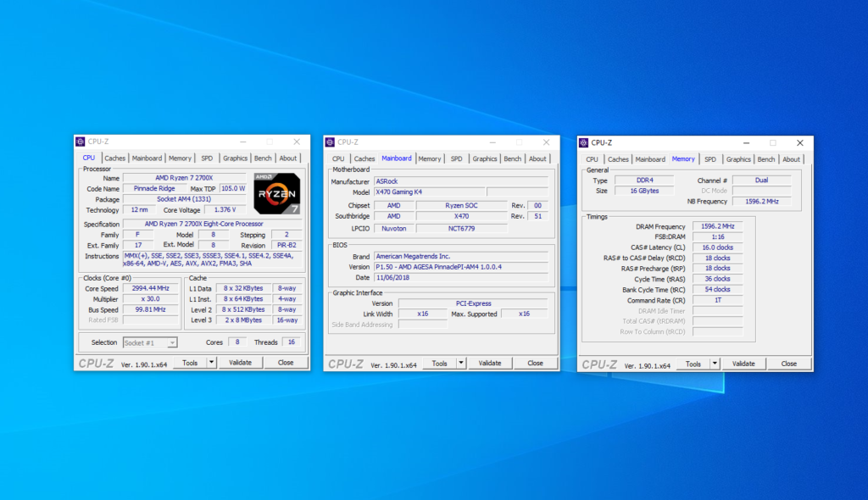Expand the Tools dropdown arrow in the Memory timings window
868x500 pixels.
(715, 364)
